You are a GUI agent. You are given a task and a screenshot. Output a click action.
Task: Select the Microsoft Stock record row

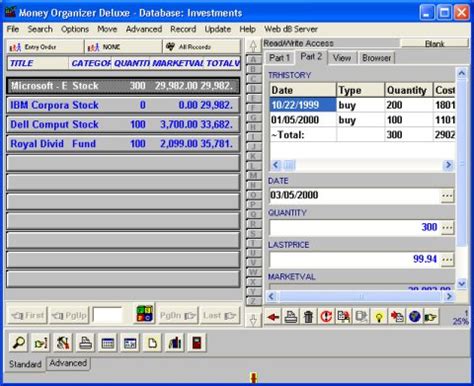tap(123, 86)
